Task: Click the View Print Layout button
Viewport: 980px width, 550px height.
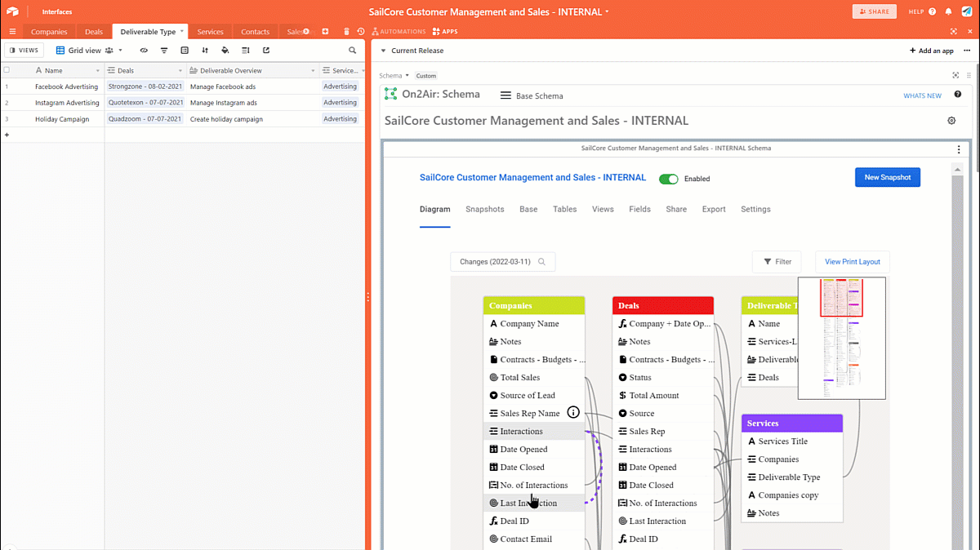Action: point(852,262)
